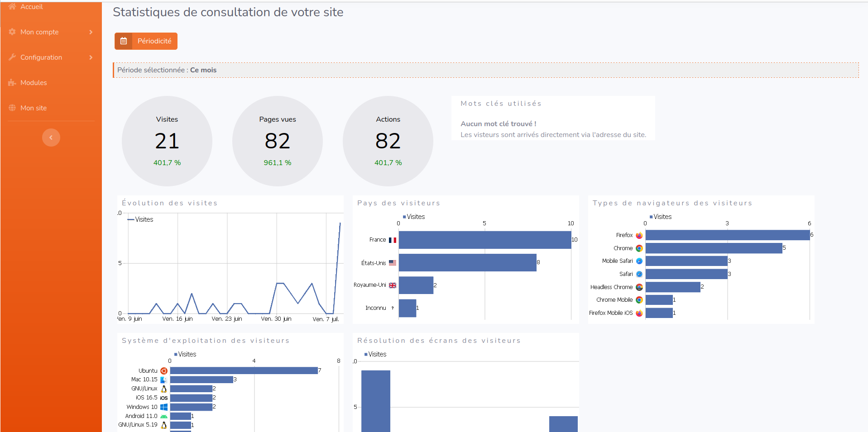868x432 pixels.
Task: Click the Ubuntu bar in OS chart
Action: pos(244,371)
